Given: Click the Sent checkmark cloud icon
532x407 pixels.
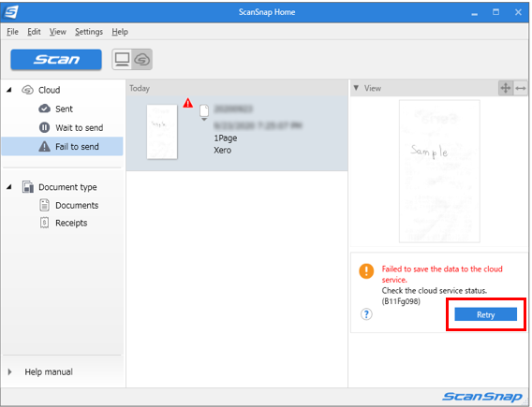Looking at the screenshot, I should click(x=44, y=109).
